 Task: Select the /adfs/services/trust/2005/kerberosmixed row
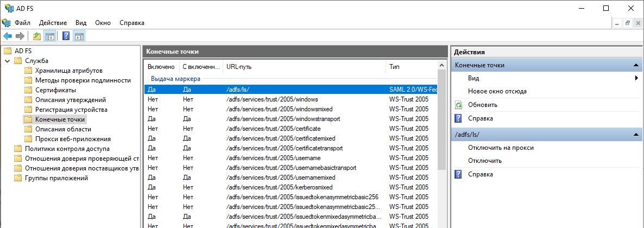[287, 187]
